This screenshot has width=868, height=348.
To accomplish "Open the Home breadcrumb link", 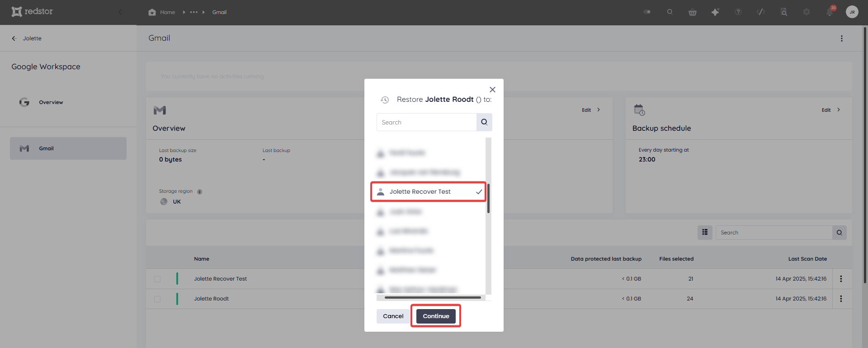I will point(167,12).
